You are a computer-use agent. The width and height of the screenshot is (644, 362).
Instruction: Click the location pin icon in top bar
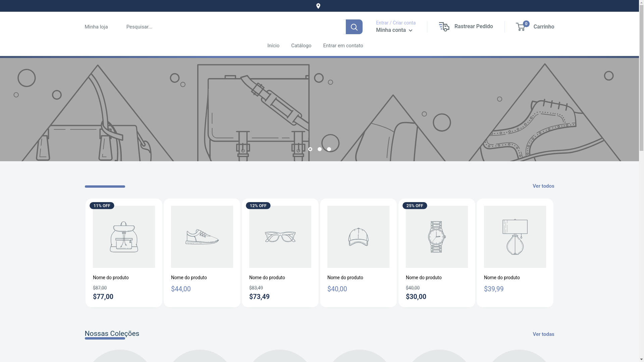point(318,6)
